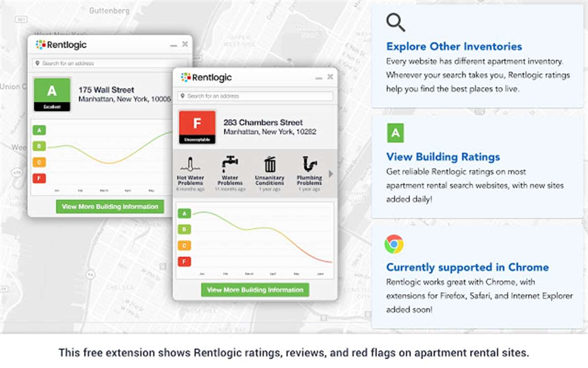Show more building problems with the right arrow
Image resolution: width=588 pixels, height=368 pixels.
point(331,174)
